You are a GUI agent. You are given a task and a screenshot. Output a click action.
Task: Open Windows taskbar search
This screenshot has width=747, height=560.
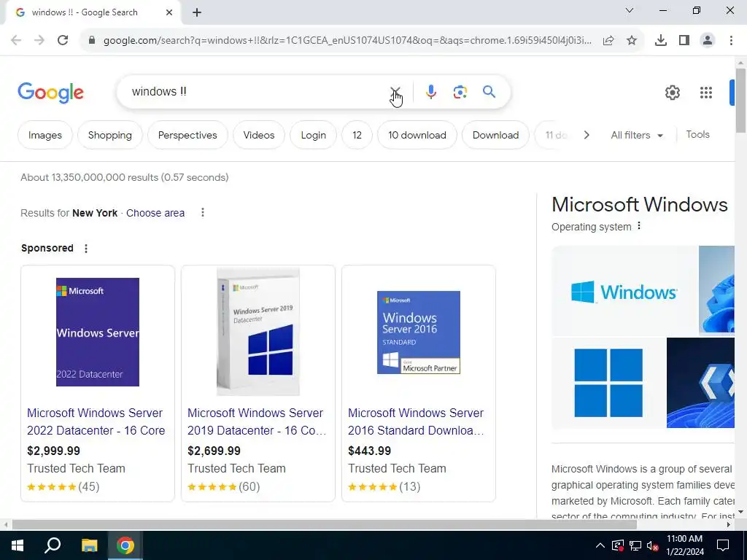53,545
